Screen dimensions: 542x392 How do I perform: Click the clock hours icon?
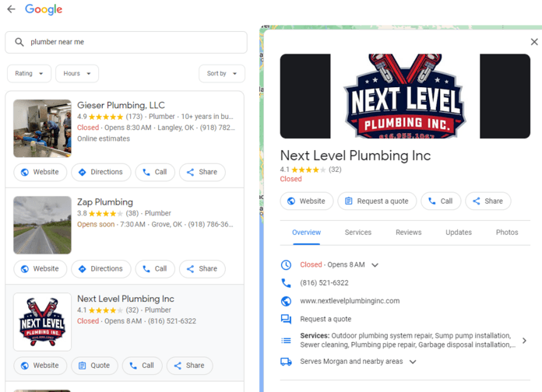point(286,265)
